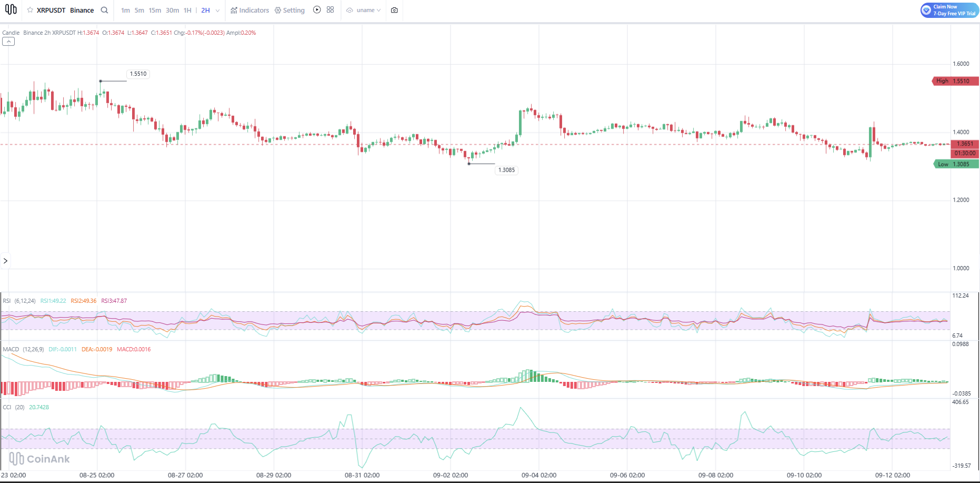
Task: Click the Low 1.3085 axis tag
Action: click(x=956, y=164)
